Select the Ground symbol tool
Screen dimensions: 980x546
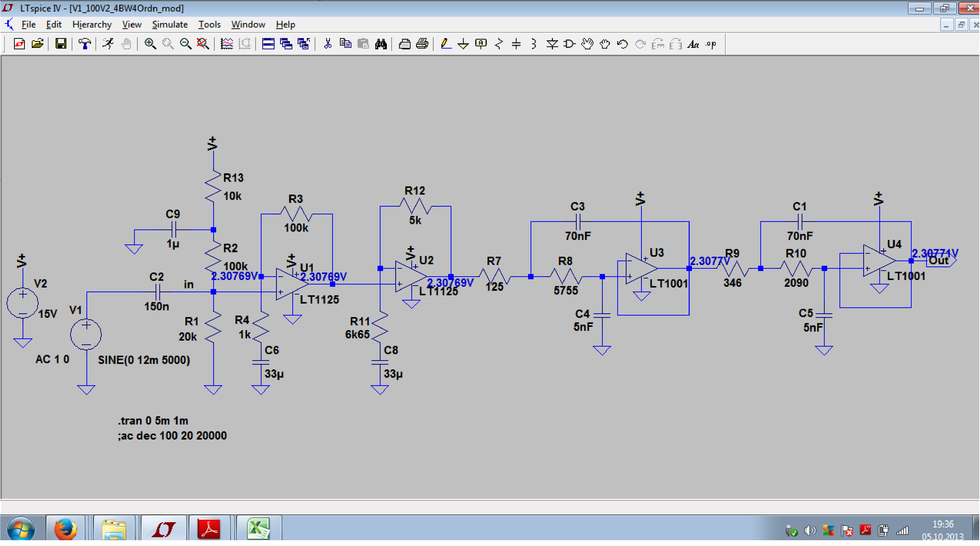click(463, 44)
